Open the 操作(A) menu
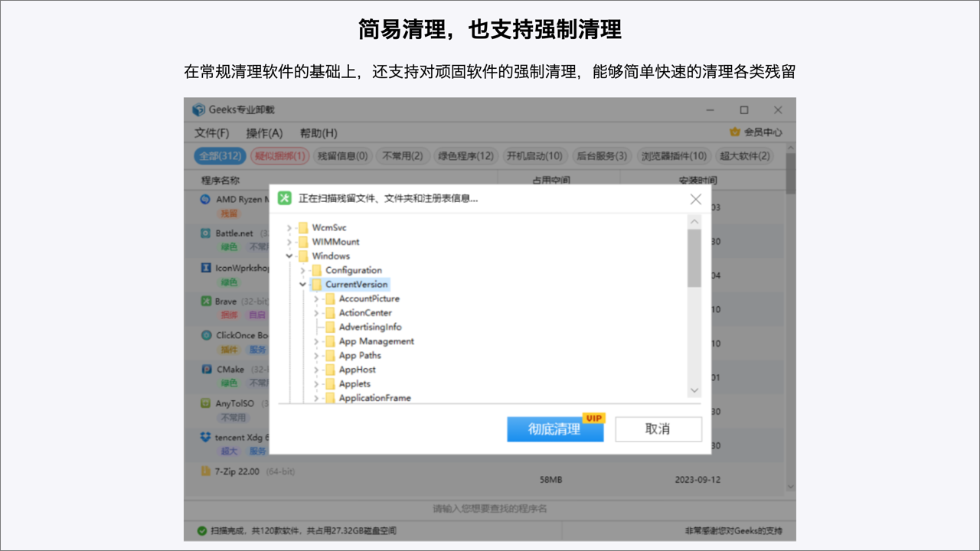This screenshot has width=980, height=551. click(x=264, y=132)
